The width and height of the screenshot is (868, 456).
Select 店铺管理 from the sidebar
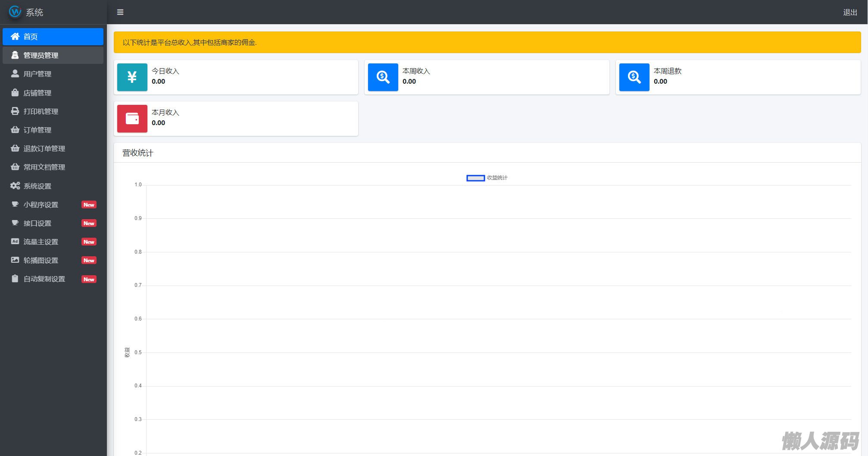[x=37, y=93]
